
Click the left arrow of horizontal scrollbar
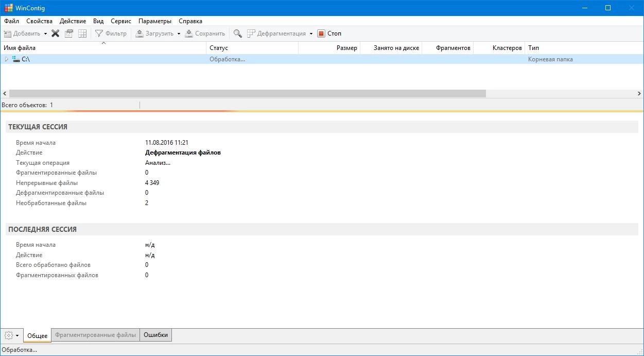coord(5,94)
